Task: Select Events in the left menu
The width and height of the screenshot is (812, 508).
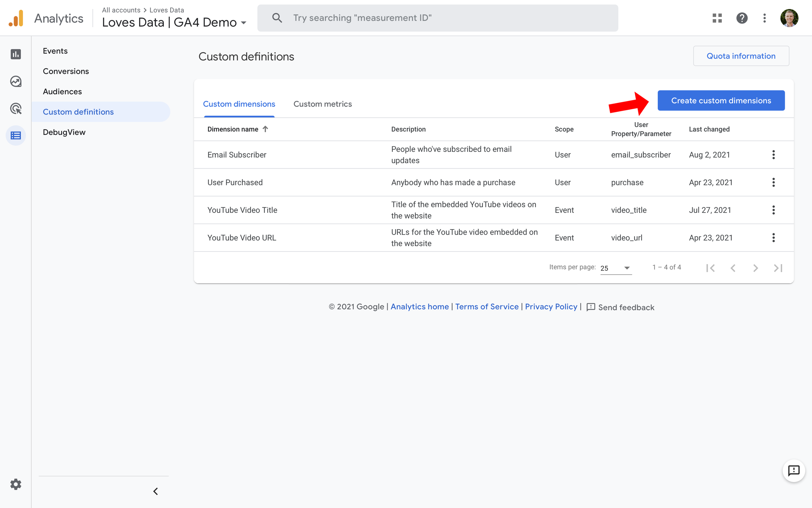Action: (x=55, y=51)
